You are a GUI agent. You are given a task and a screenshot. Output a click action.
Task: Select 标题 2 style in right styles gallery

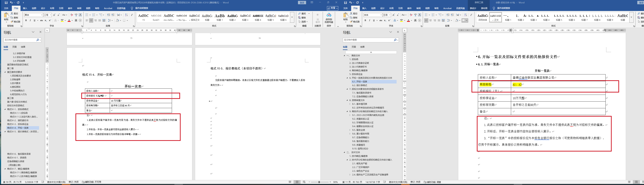pos(521,17)
